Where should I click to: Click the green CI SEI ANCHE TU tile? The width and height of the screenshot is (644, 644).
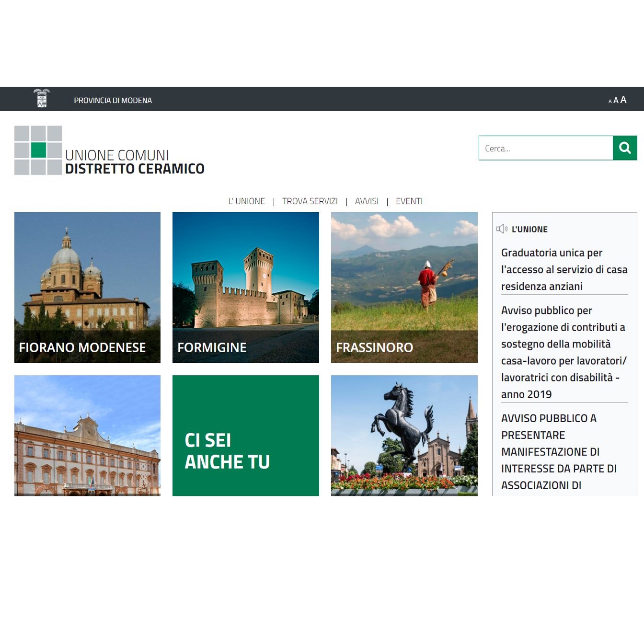point(246,436)
